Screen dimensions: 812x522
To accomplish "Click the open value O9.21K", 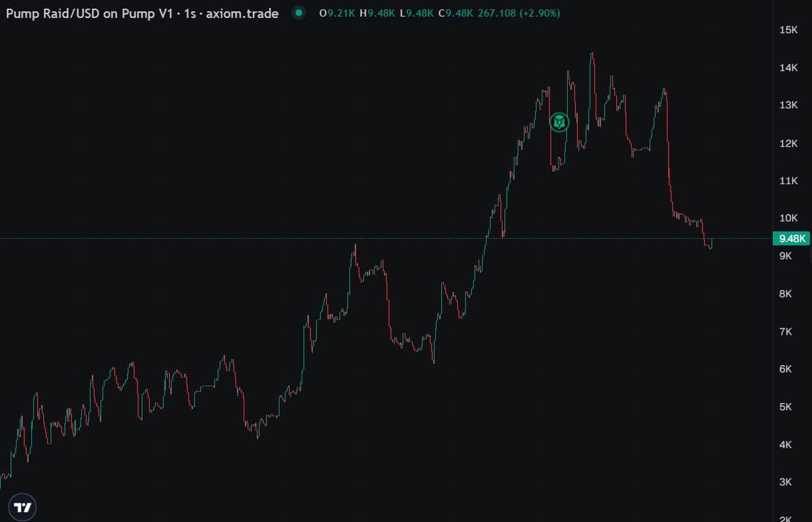I will pyautogui.click(x=337, y=14).
